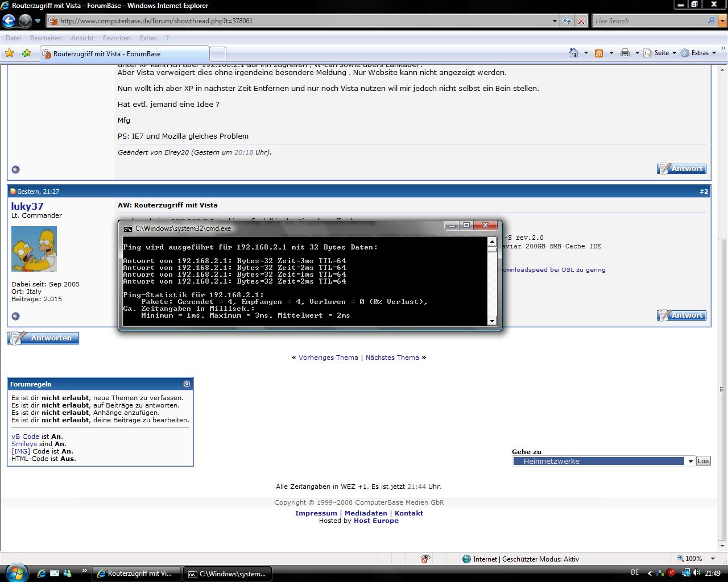Click the Add to Favorites icon
Screen dimensions: 728x582
[x=26, y=53]
